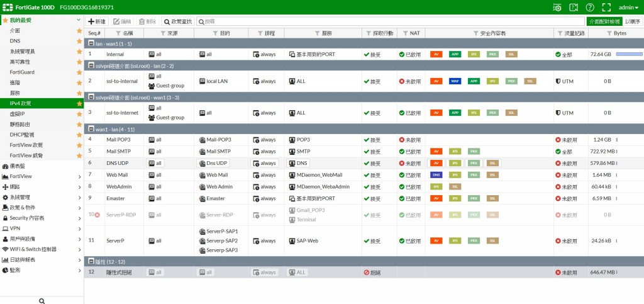
Task: Click the 編輯 edit button
Action: click(123, 21)
